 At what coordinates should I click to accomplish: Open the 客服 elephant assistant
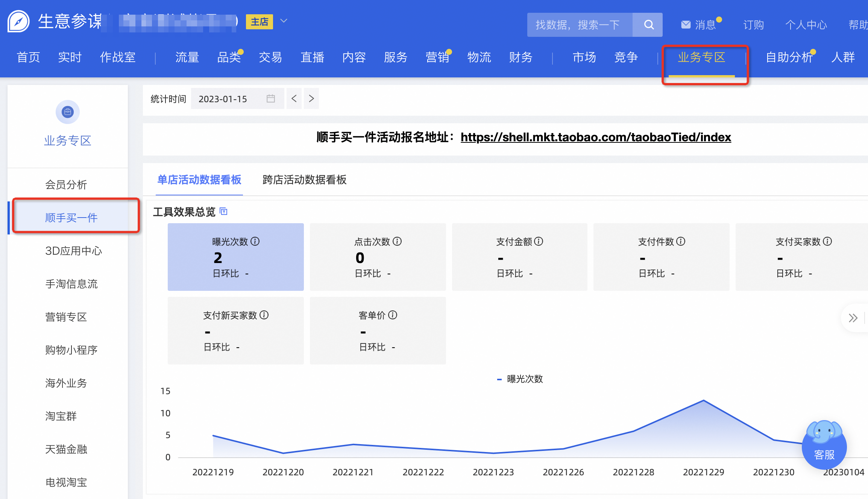(x=824, y=445)
